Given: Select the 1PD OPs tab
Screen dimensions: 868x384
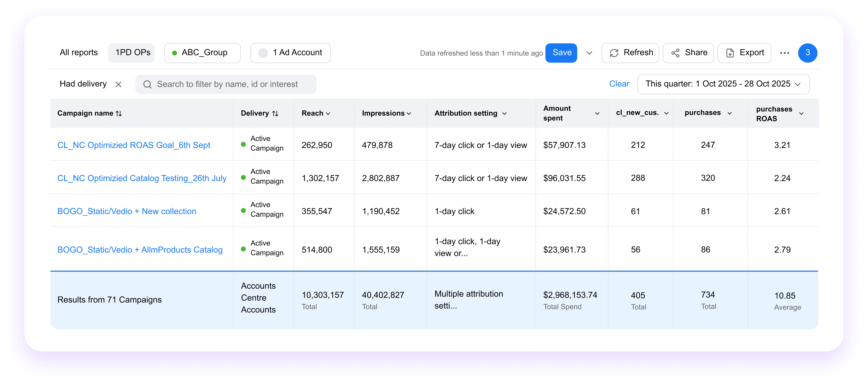Looking at the screenshot, I should [x=133, y=53].
